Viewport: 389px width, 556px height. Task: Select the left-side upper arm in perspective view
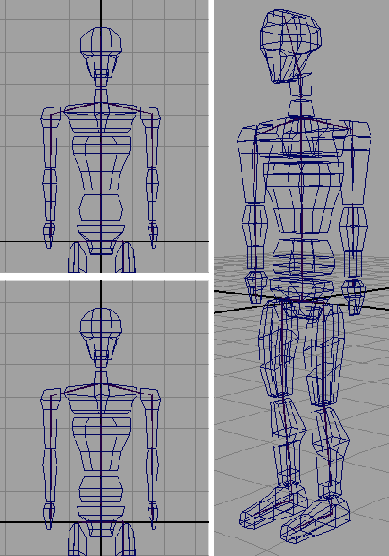pos(252,166)
